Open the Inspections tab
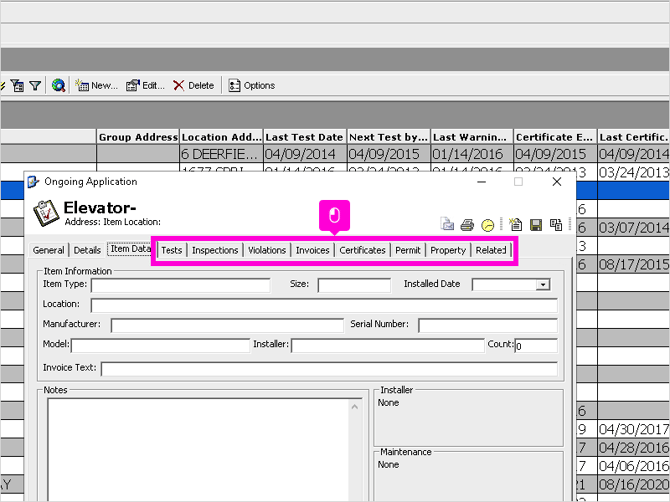670x502 pixels. 215,250
